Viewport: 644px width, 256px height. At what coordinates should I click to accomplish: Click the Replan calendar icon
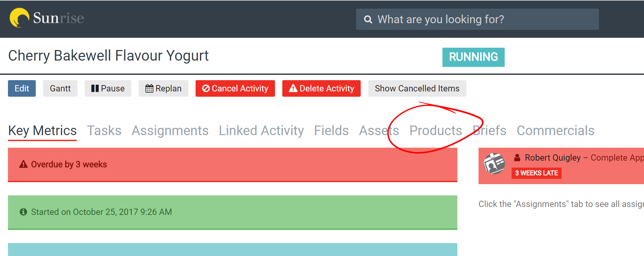pos(149,88)
